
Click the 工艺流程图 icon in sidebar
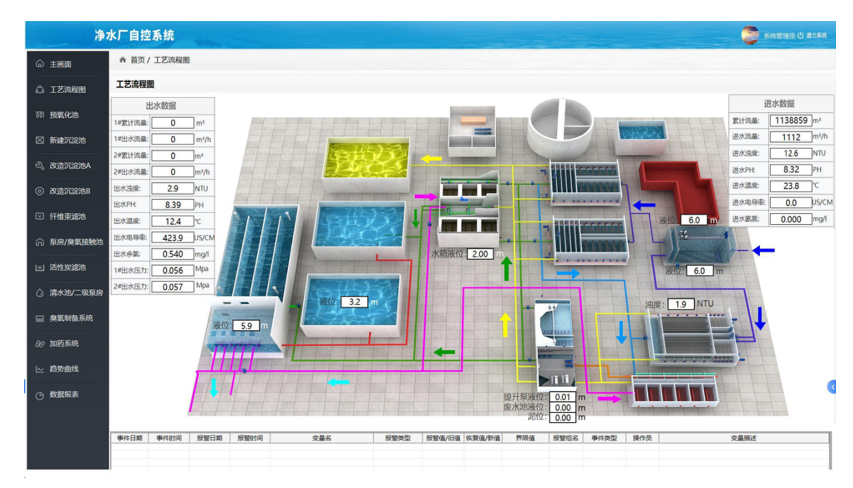[x=40, y=89]
